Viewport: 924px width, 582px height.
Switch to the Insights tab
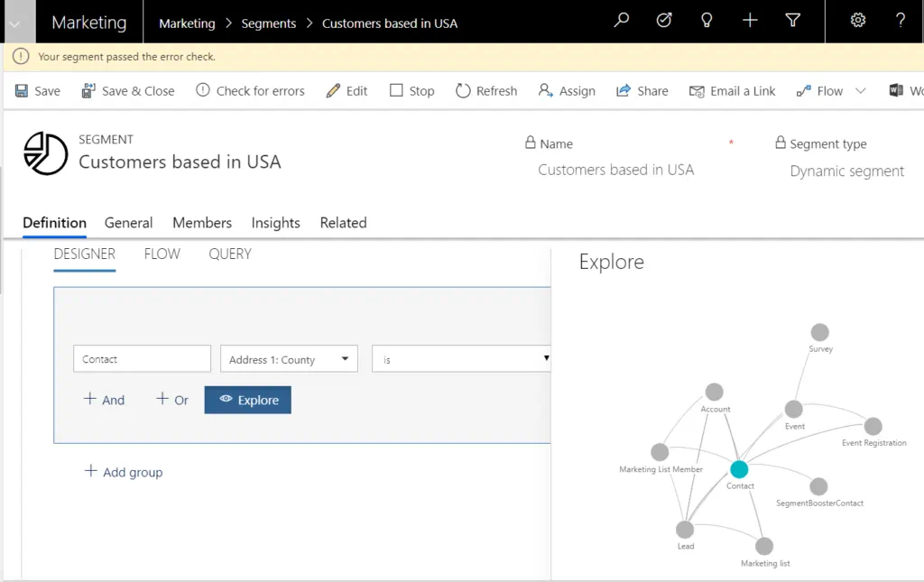coord(276,223)
